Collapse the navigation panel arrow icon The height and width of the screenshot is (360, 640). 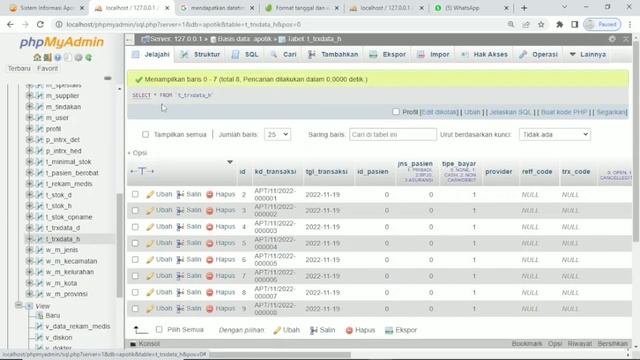click(129, 39)
